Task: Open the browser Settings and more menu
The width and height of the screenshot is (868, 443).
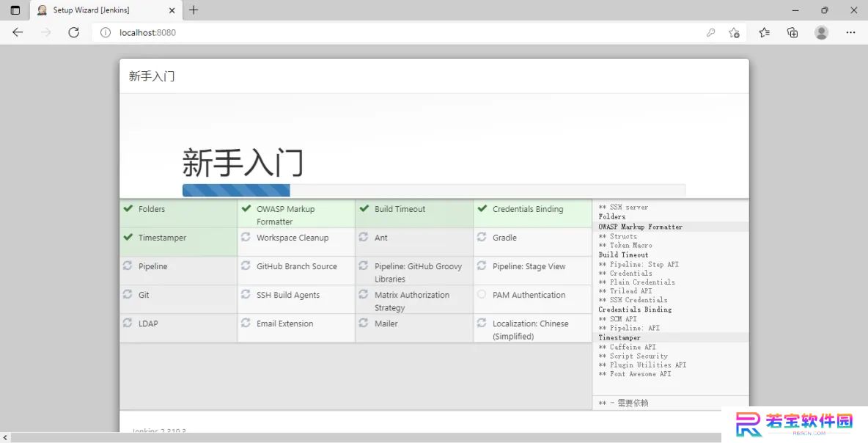Action: 851,33
